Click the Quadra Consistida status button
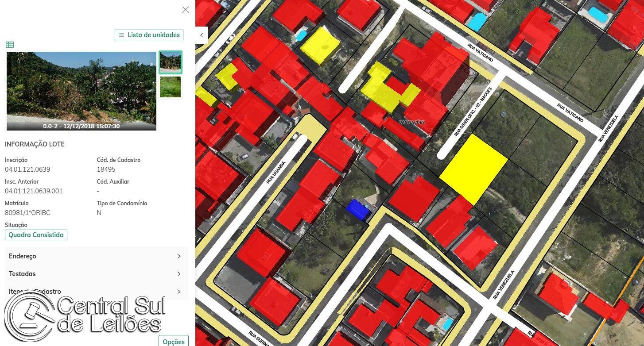Screen dimensions: 644x346 click(x=36, y=235)
